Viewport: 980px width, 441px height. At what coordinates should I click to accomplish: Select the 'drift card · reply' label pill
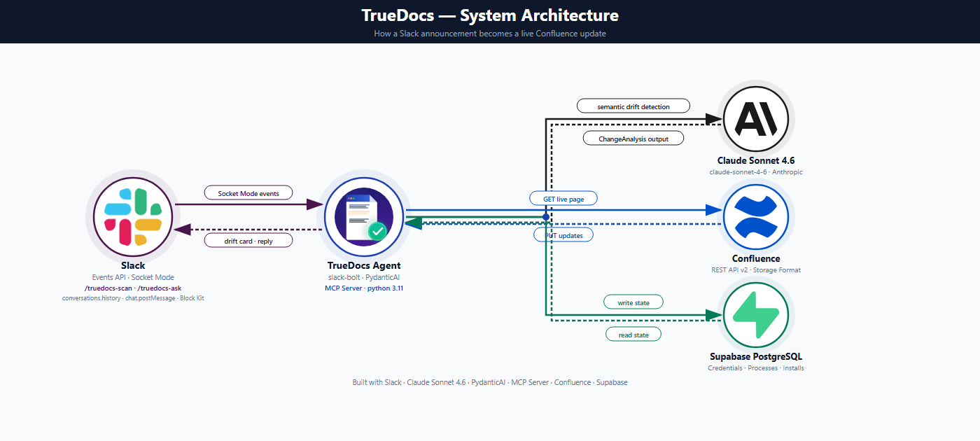(x=248, y=240)
